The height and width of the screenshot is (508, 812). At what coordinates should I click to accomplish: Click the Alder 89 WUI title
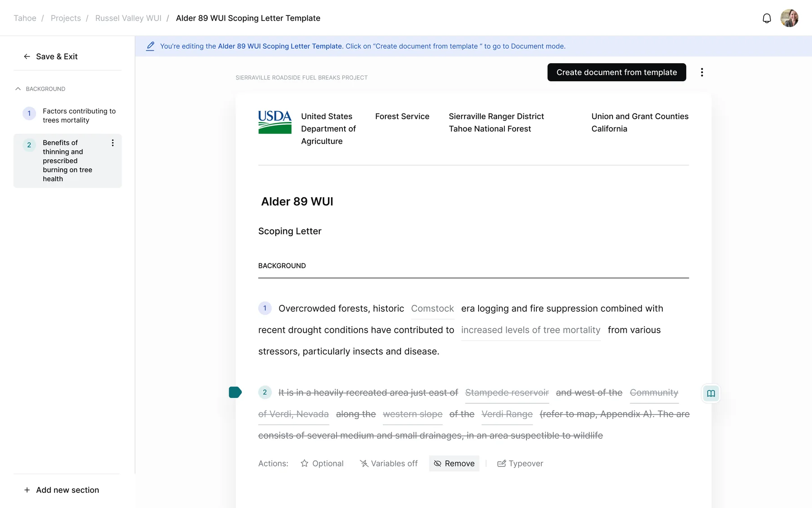click(297, 201)
